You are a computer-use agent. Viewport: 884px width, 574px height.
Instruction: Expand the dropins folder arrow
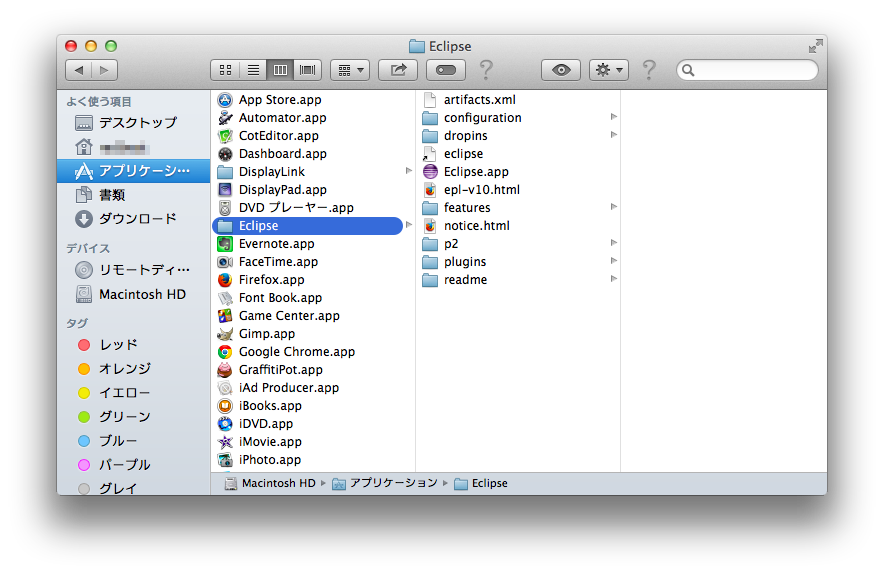coord(614,135)
